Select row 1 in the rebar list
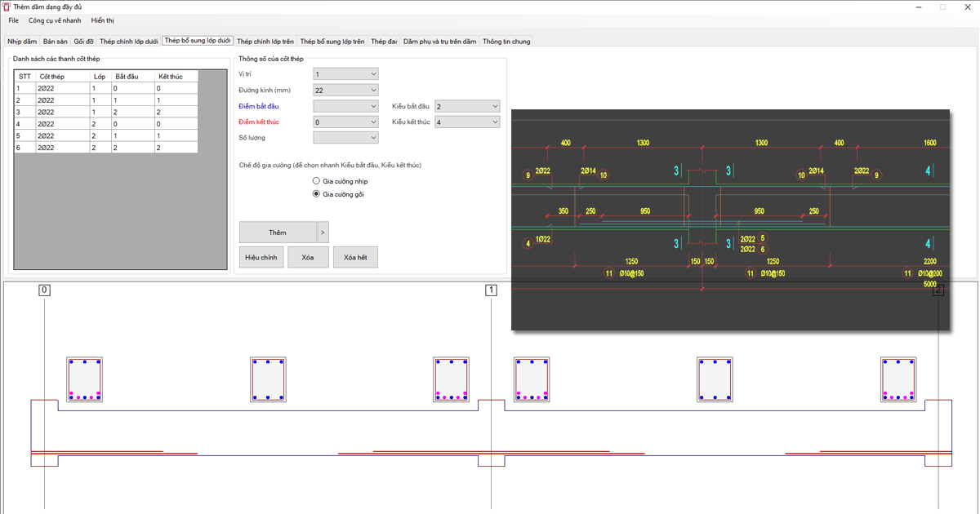The height and width of the screenshot is (514, 980). (x=106, y=88)
